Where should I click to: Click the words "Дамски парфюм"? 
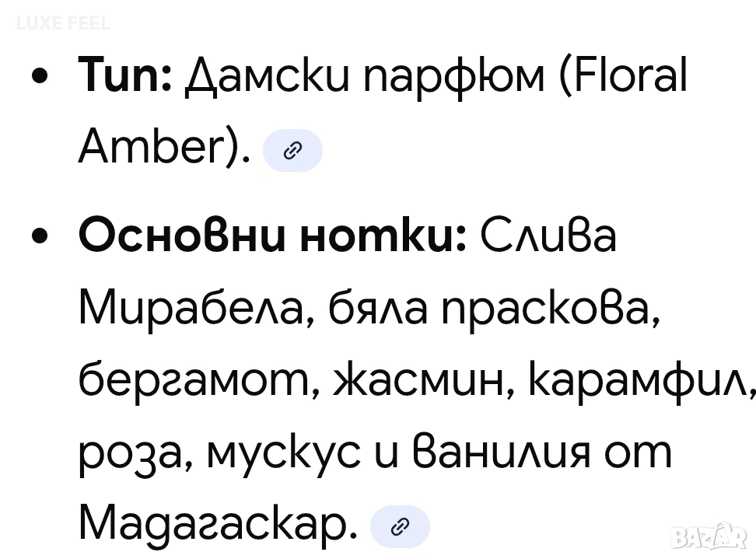pyautogui.click(x=365, y=79)
